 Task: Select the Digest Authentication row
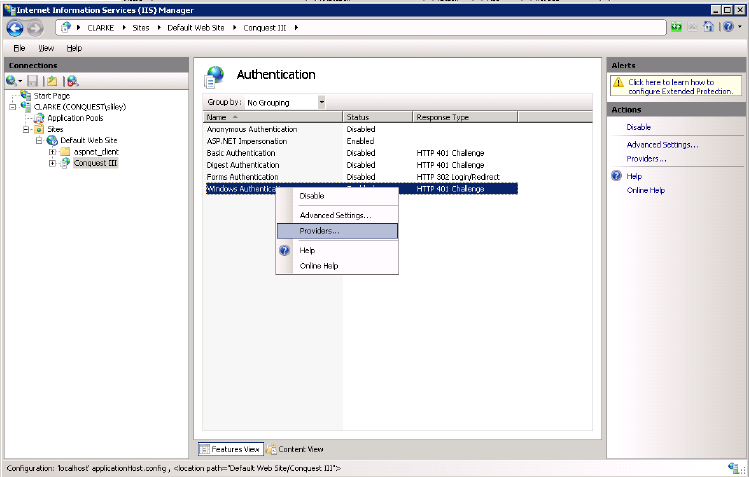point(361,165)
